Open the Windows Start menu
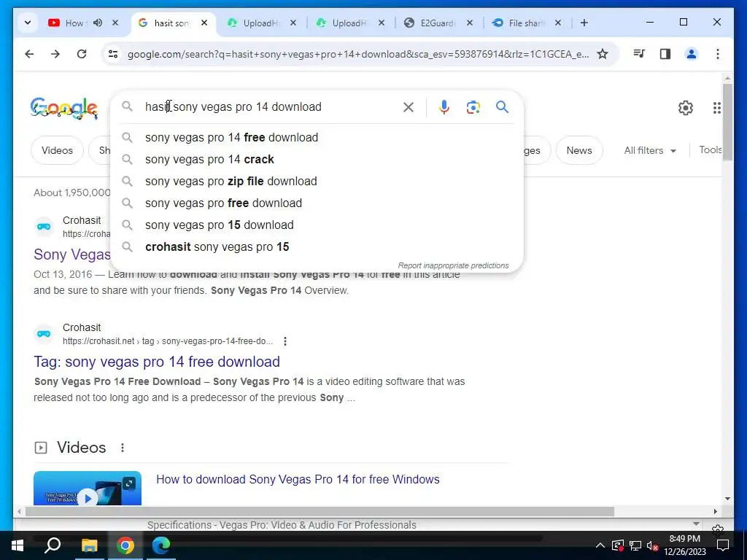Viewport: 747px width, 560px height. (x=18, y=545)
